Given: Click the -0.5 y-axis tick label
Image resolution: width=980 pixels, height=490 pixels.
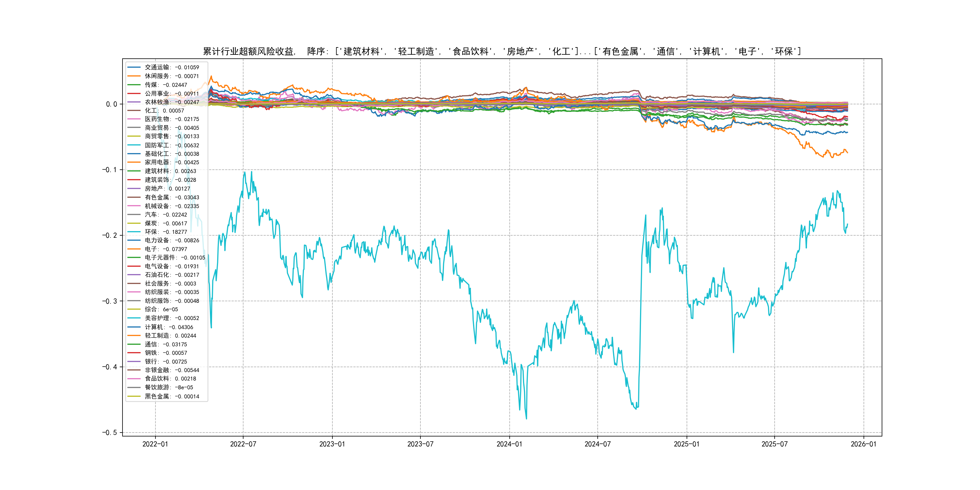Looking at the screenshot, I should tap(109, 433).
